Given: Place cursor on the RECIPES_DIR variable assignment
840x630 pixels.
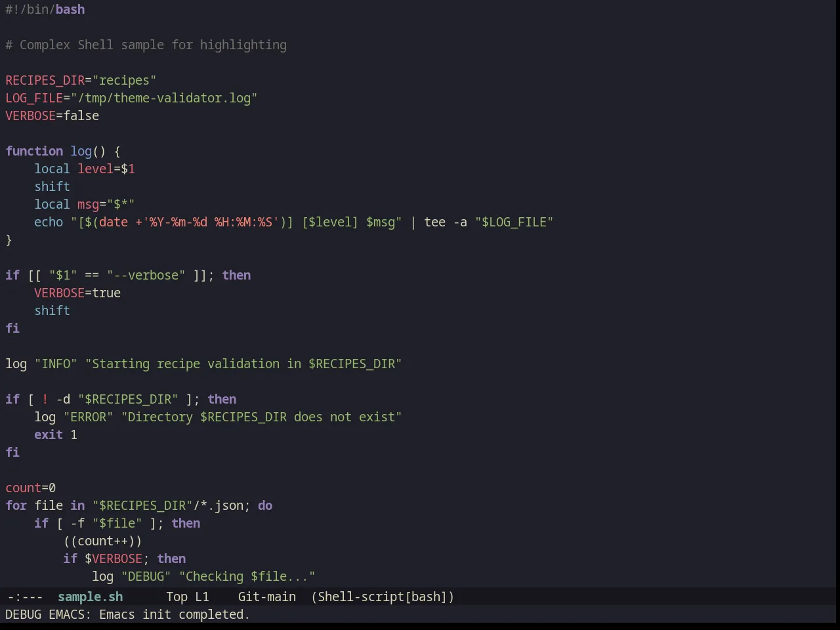Looking at the screenshot, I should point(81,80).
